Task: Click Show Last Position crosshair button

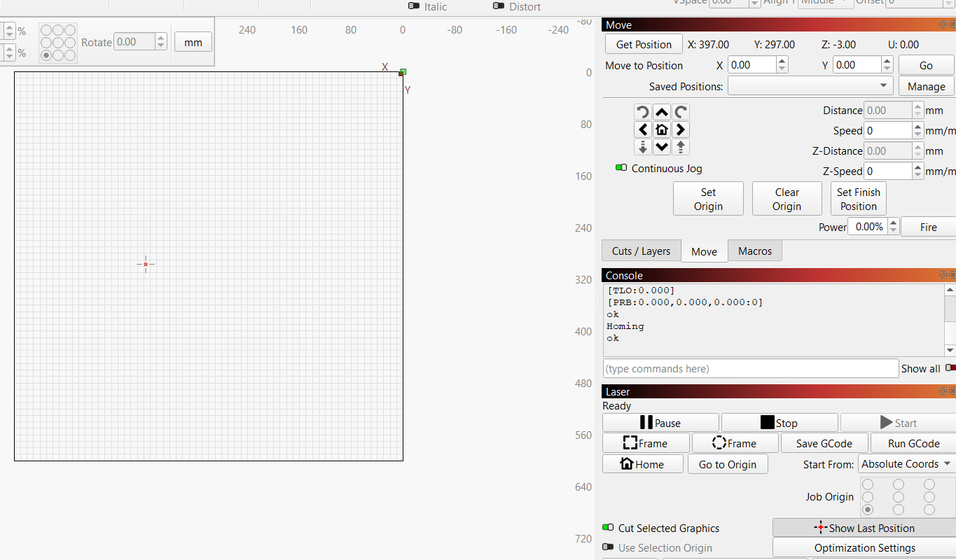Action: [x=864, y=528]
